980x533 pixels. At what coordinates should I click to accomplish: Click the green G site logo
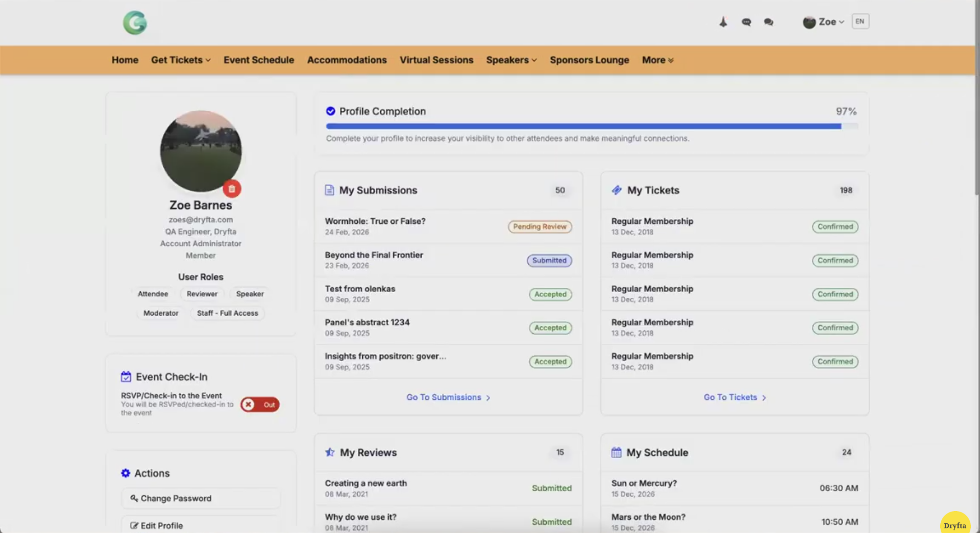point(135,23)
